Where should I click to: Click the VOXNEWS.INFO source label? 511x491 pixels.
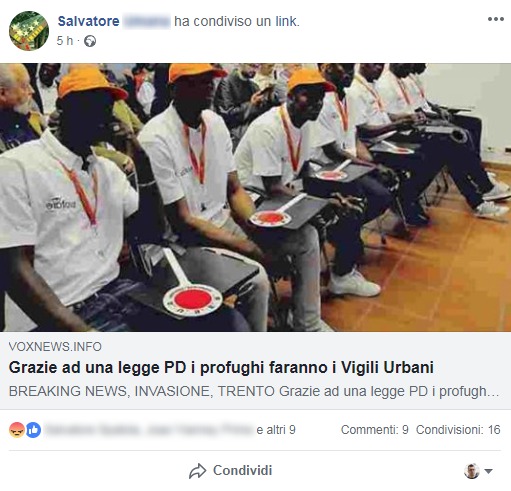[x=55, y=347]
